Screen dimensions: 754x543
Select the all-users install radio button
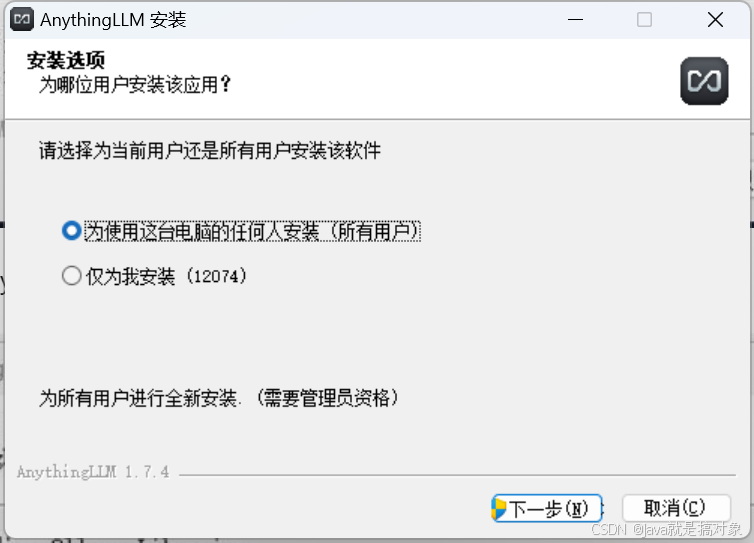click(72, 231)
